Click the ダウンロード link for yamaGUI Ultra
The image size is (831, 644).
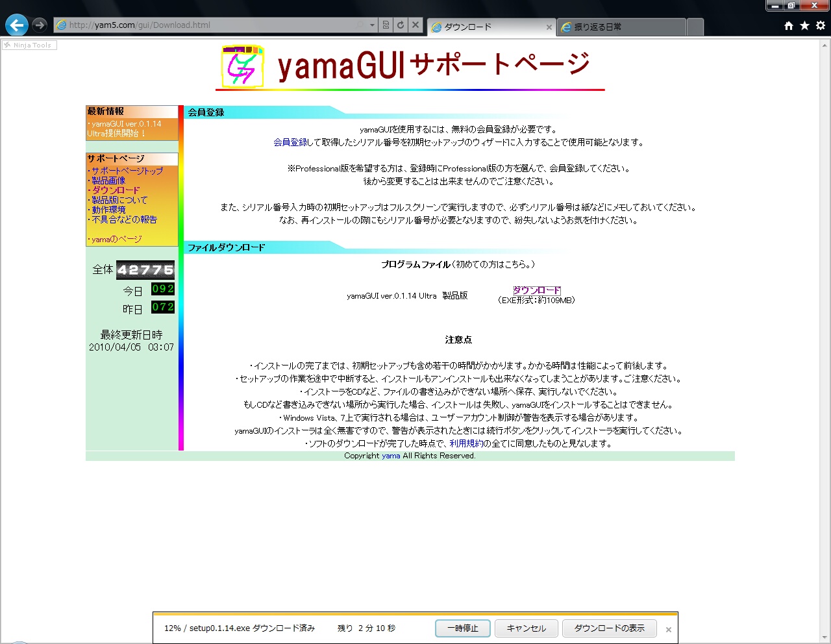click(537, 290)
